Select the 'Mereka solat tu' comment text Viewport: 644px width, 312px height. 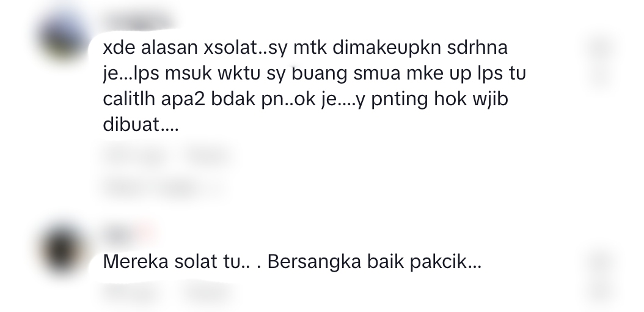292,261
